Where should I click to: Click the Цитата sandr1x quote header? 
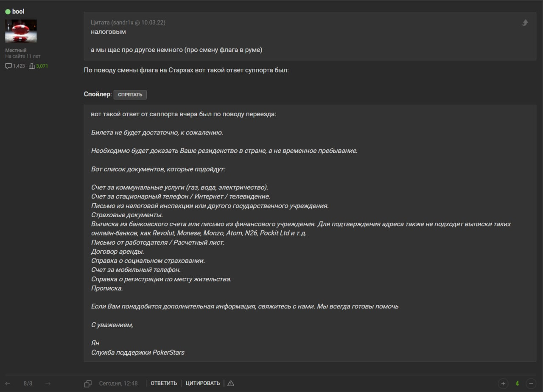pos(128,22)
